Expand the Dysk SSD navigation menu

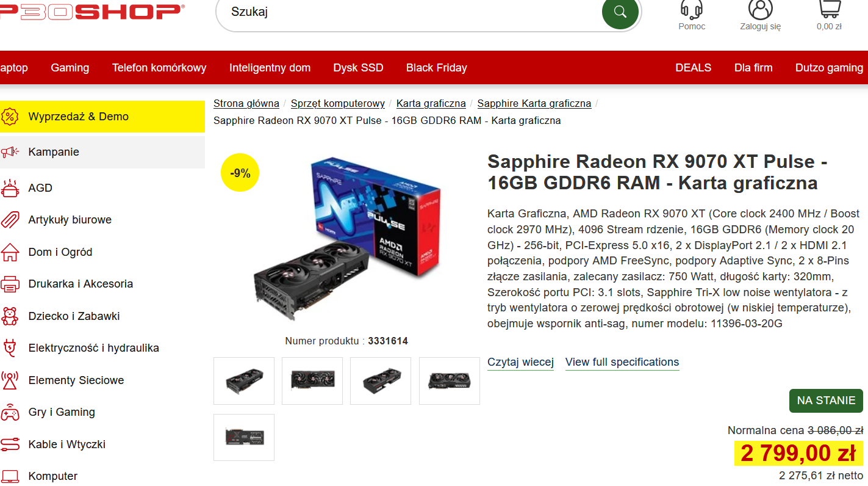(358, 68)
